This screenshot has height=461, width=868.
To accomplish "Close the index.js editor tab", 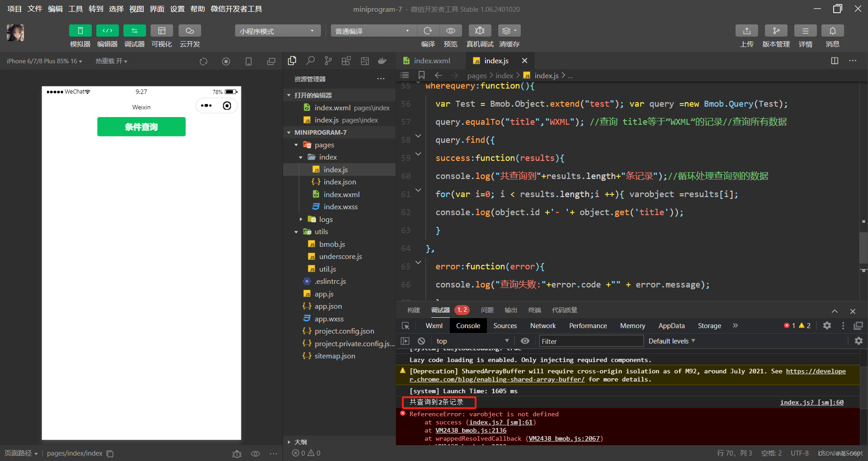I will (x=524, y=61).
